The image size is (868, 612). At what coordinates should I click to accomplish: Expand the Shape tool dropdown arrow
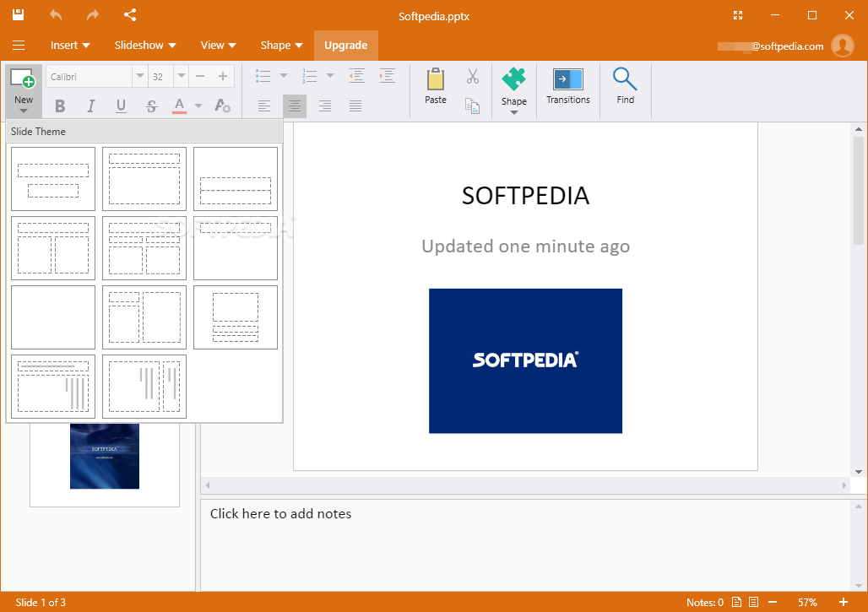click(513, 113)
